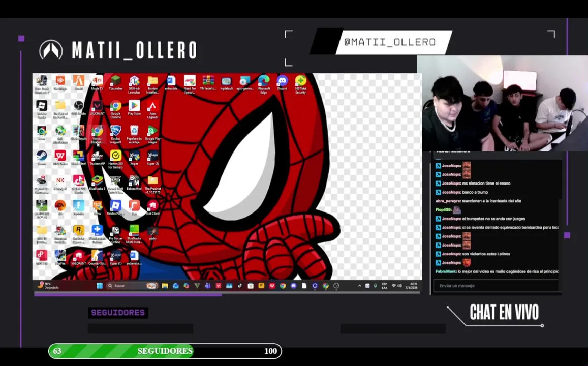588x366 pixels.
Task: Launch Counter-Strike 2 from the desktop
Action: pyautogui.click(x=97, y=259)
